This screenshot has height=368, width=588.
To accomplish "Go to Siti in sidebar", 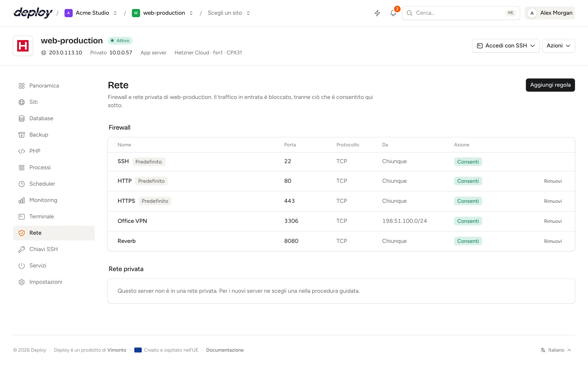I will (x=54, y=102).
